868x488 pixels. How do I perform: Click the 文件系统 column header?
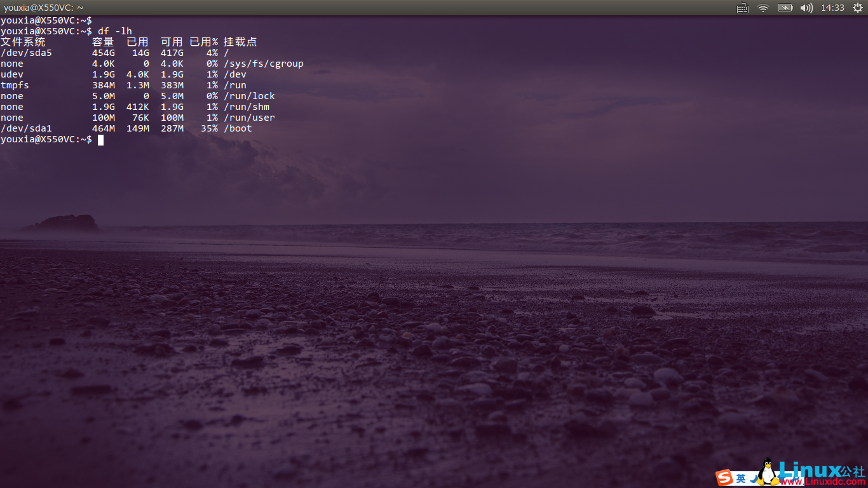coord(23,42)
